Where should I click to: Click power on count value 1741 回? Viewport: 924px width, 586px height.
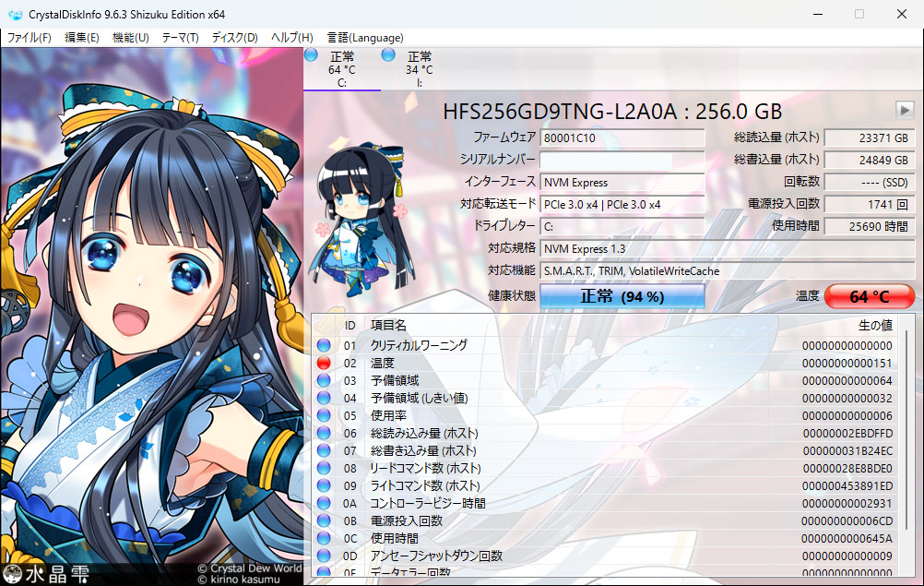(870, 205)
